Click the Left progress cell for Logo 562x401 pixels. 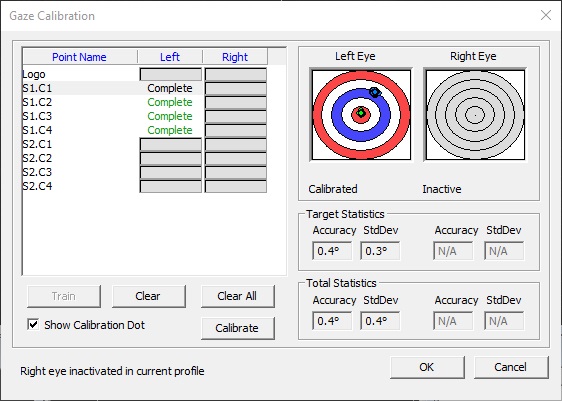click(x=171, y=75)
